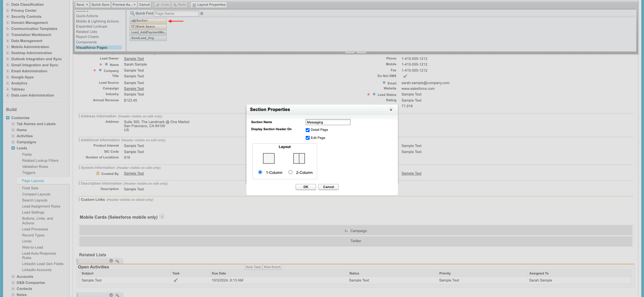644x297 pixels.
Task: Select the SendLead_ltng palette item
Action: 148,38
